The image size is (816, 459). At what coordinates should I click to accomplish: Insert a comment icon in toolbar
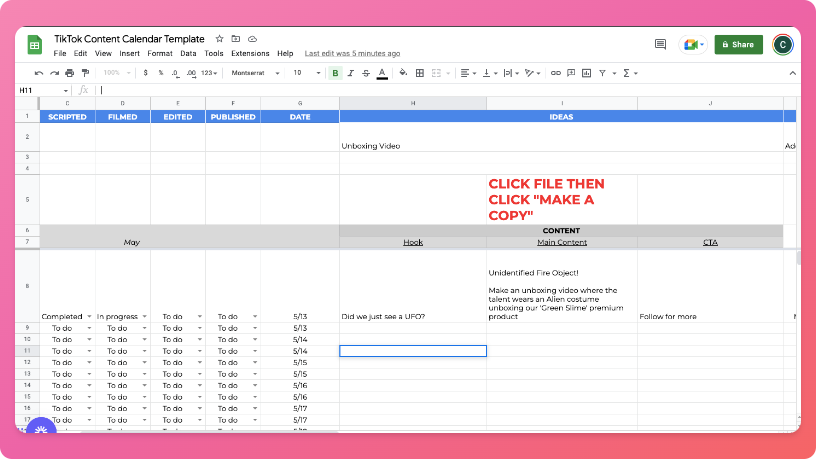571,73
